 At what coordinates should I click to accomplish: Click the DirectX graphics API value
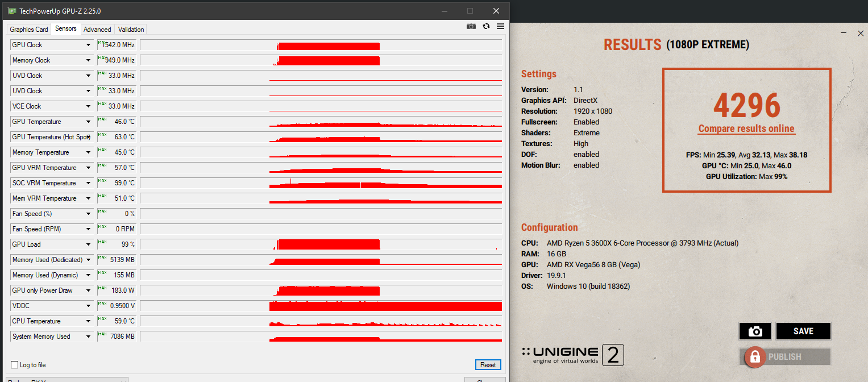(585, 101)
